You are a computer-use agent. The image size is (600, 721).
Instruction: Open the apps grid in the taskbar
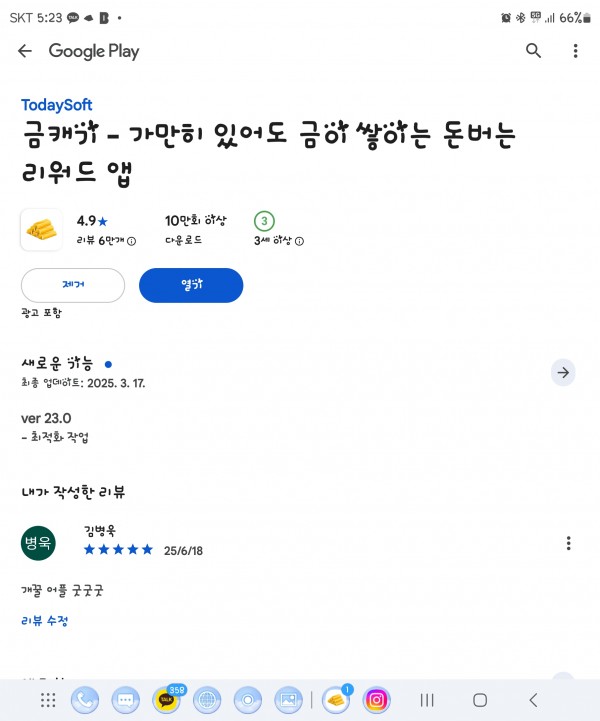pos(48,700)
